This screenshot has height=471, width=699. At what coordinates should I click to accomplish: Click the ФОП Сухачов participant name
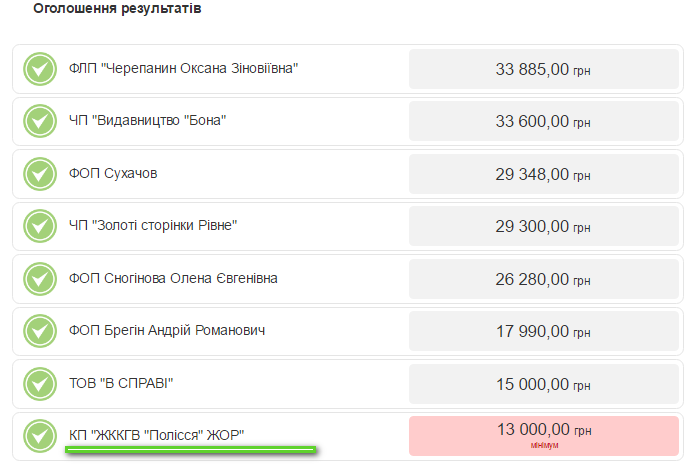click(113, 174)
